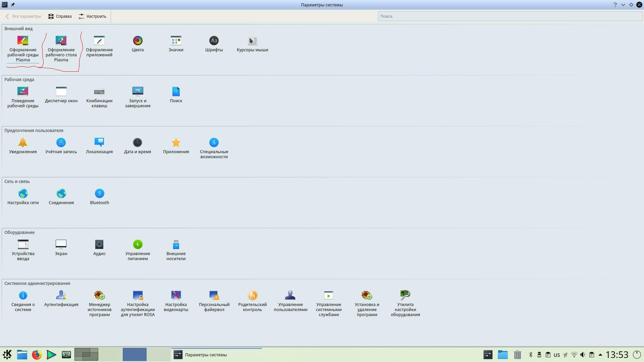Open the volume control in tray
The image size is (644, 362).
pyautogui.click(x=583, y=355)
